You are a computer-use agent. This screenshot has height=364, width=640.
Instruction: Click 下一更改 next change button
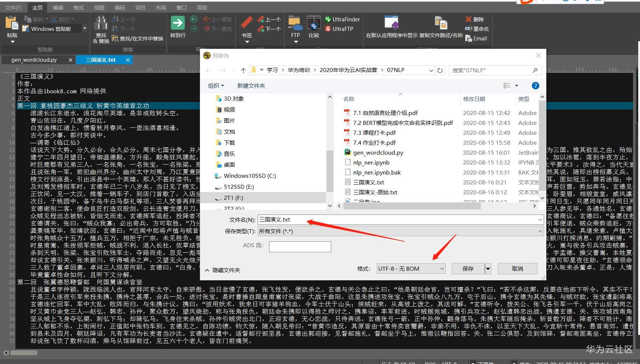pyautogui.click(x=218, y=29)
